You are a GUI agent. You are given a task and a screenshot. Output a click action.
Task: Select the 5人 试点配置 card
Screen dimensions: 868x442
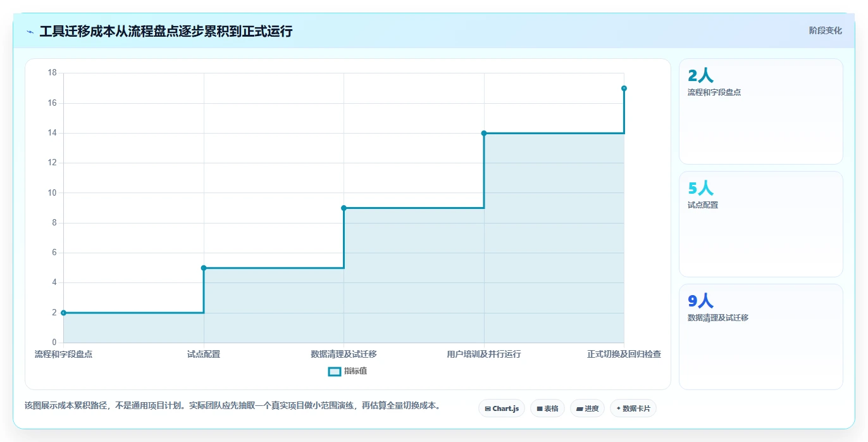pos(760,224)
